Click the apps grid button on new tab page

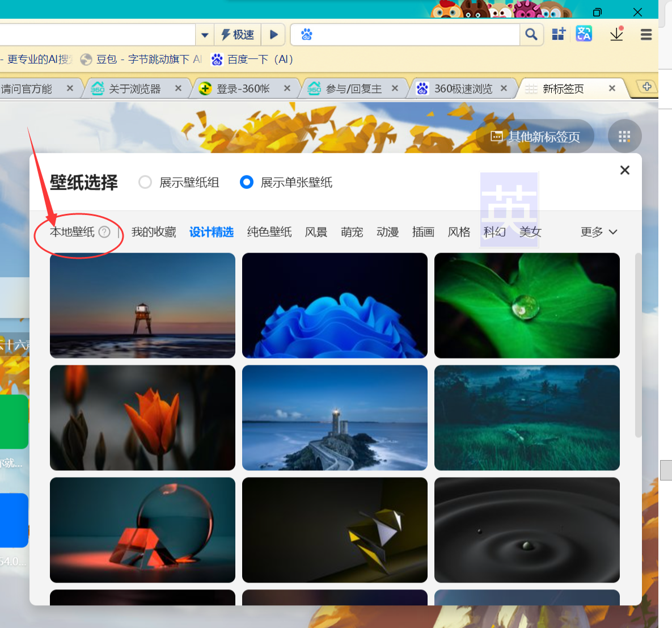[x=624, y=136]
